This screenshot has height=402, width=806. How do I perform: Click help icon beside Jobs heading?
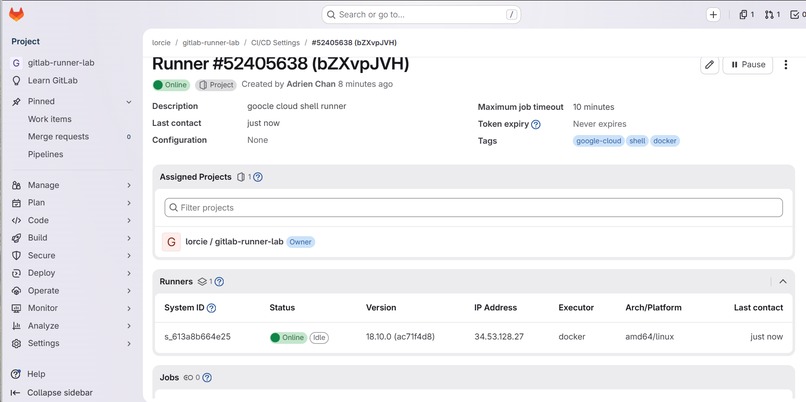pyautogui.click(x=207, y=378)
